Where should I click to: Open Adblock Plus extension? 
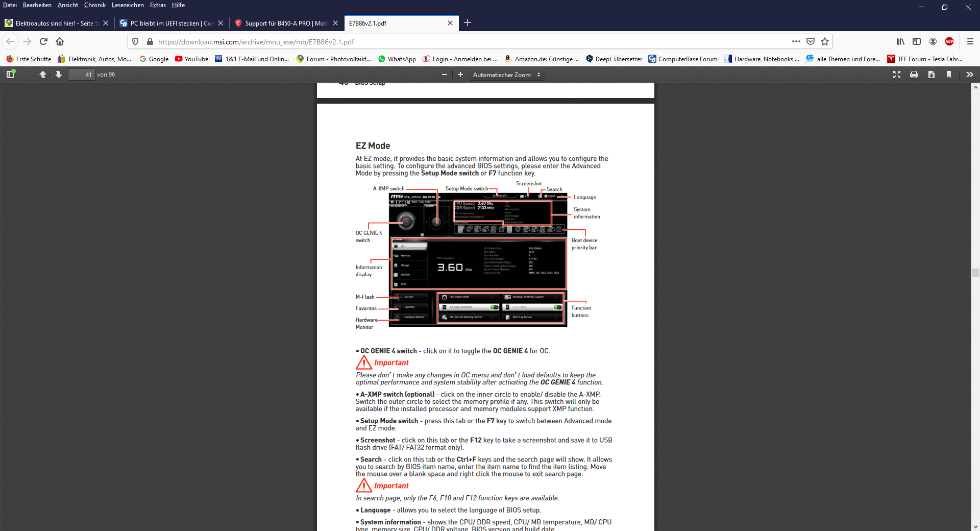click(x=949, y=41)
